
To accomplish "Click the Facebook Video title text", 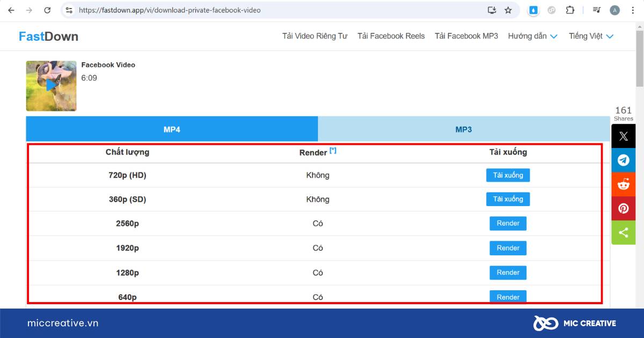I will 108,65.
